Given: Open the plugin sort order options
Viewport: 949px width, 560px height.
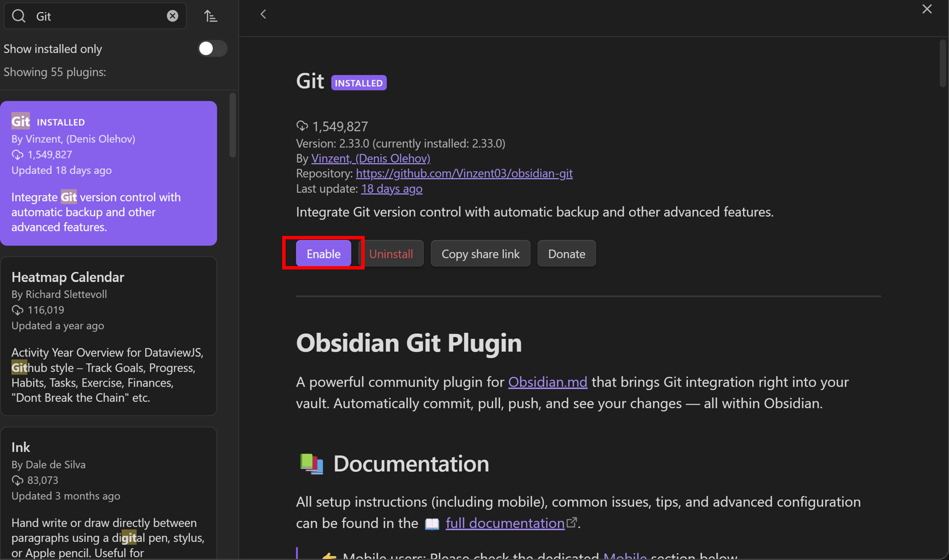Looking at the screenshot, I should point(211,16).
